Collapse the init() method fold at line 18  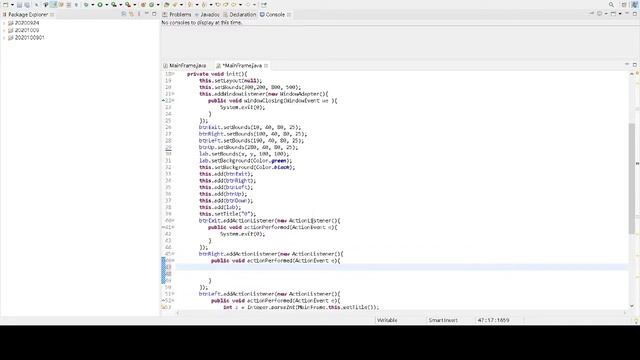[173, 74]
